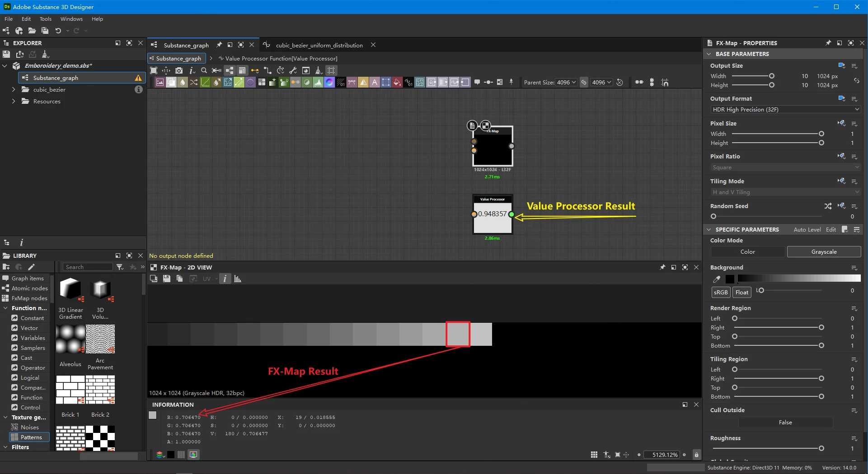Add a Uniform Color paint bucket node
Image resolution: width=868 pixels, height=474 pixels.
[x=397, y=82]
